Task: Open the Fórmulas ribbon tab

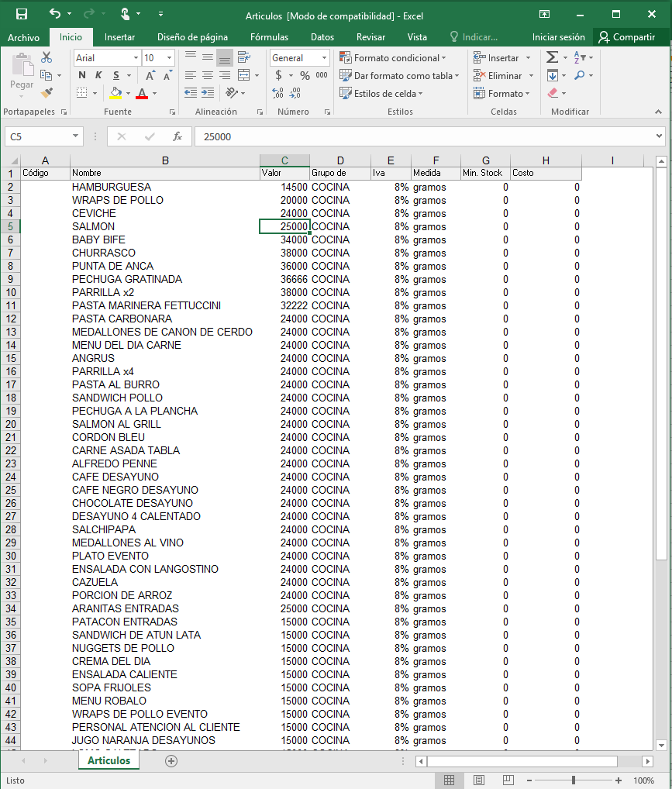Action: coord(269,36)
